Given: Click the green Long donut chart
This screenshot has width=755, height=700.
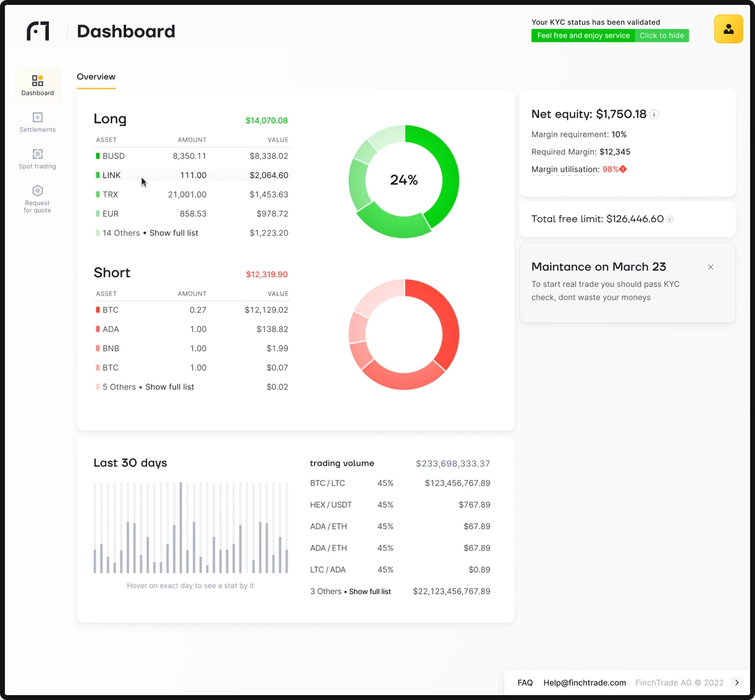Looking at the screenshot, I should click(x=404, y=181).
